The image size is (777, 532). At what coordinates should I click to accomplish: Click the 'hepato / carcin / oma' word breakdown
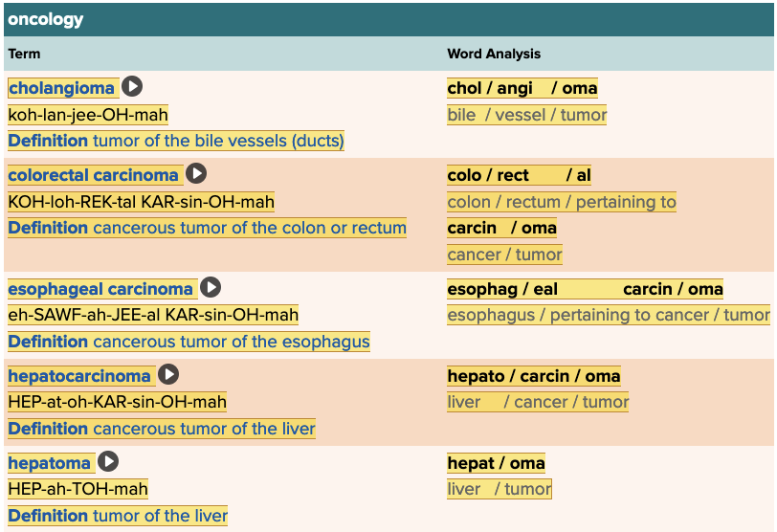point(533,376)
